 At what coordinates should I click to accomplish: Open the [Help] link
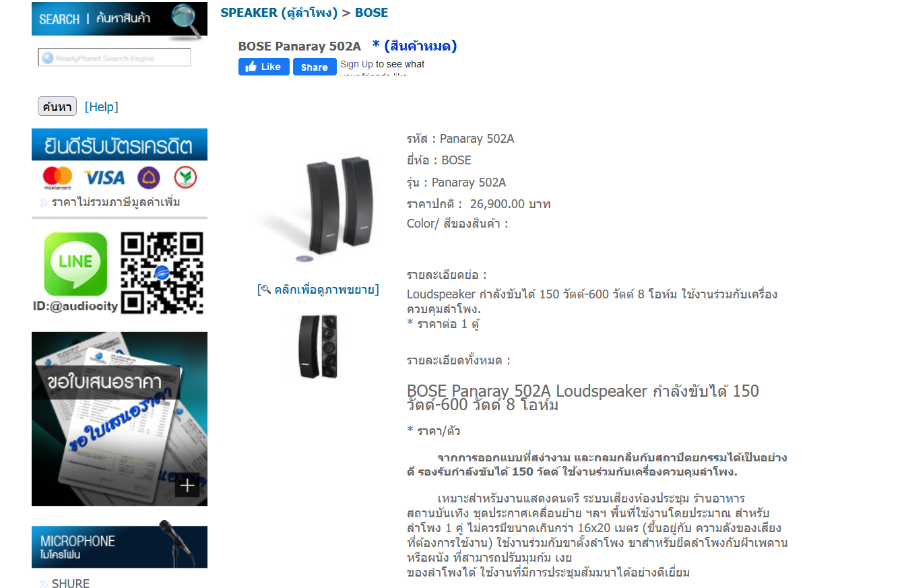pyautogui.click(x=102, y=107)
